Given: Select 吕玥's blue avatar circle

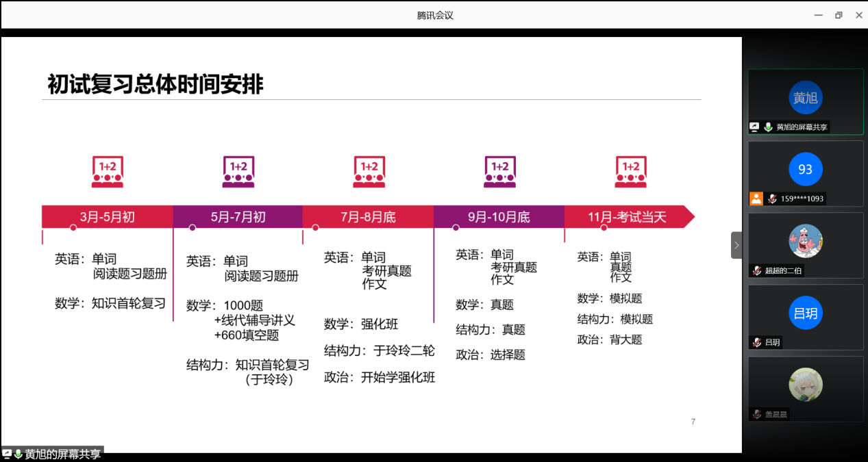Looking at the screenshot, I should (806, 313).
